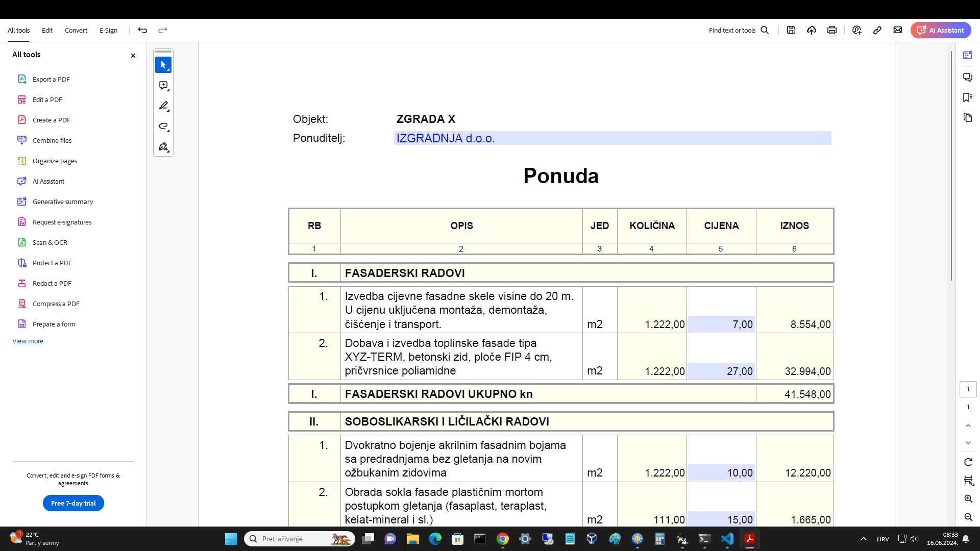Open share with others icon
980x551 pixels.
(x=857, y=30)
